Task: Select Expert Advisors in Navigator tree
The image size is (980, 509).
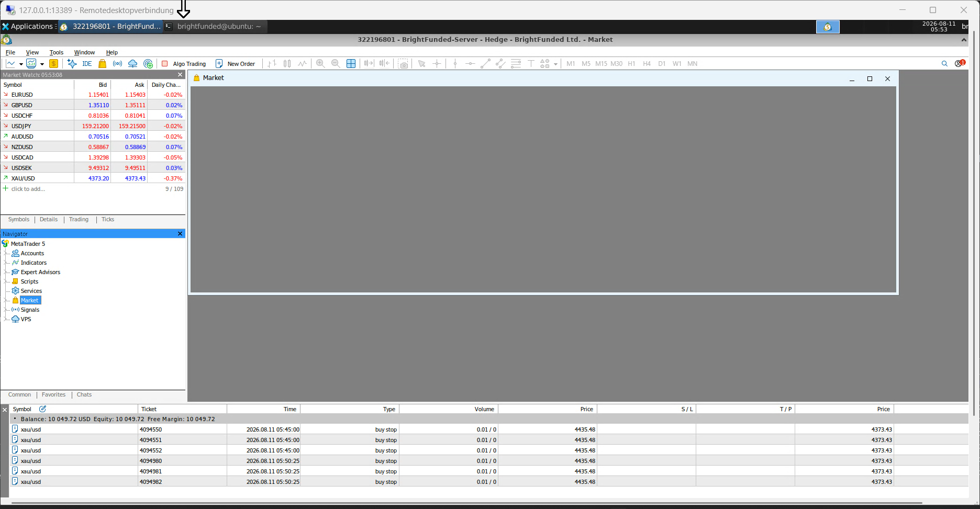Action: click(40, 272)
